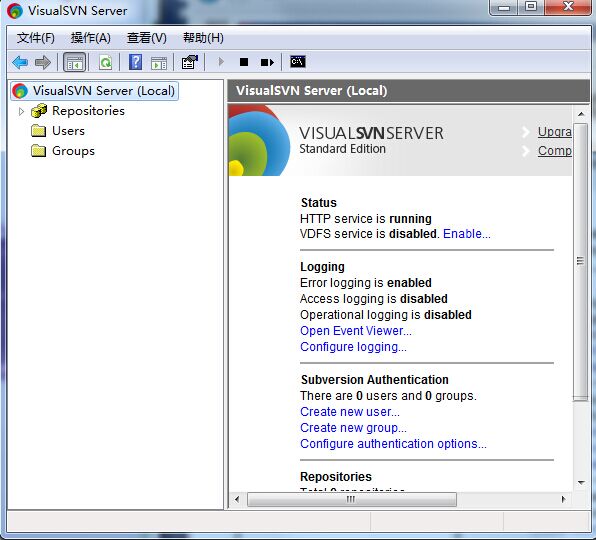Viewport: 596px width, 540px height.
Task: Click the Groups folder icon
Action: (38, 151)
